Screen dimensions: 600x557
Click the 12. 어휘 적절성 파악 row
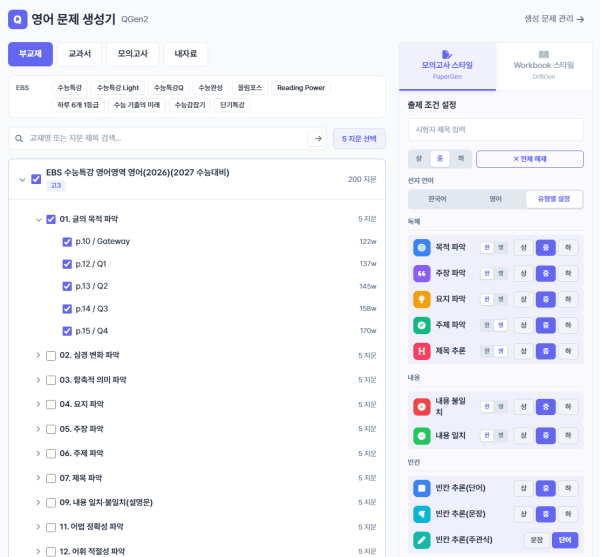[x=205, y=551]
